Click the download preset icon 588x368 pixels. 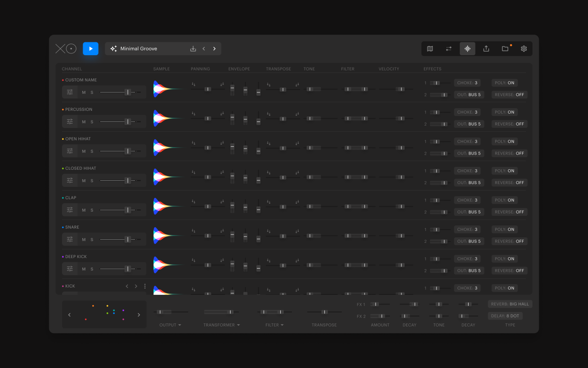click(x=193, y=49)
